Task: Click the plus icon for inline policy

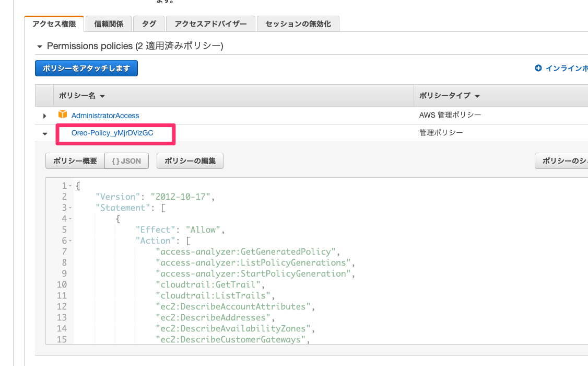Action: point(538,68)
